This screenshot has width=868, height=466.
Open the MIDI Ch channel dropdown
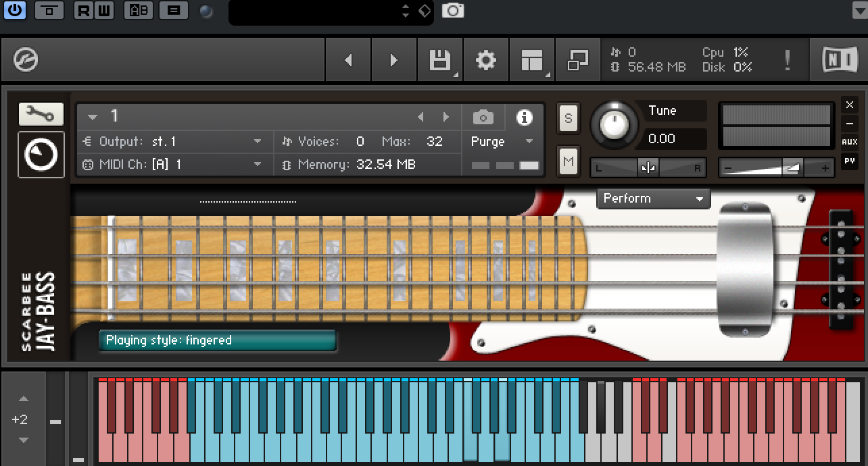point(258,165)
